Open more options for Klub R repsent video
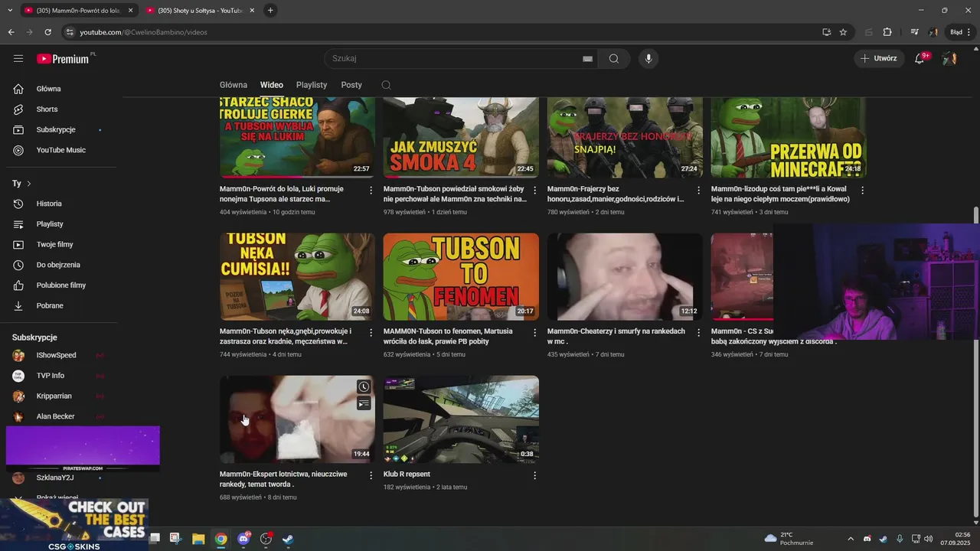 [x=534, y=475]
